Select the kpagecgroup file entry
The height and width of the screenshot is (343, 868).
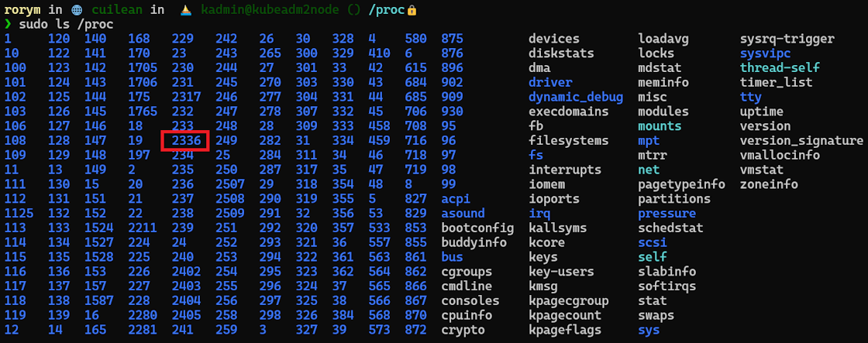[x=568, y=300]
